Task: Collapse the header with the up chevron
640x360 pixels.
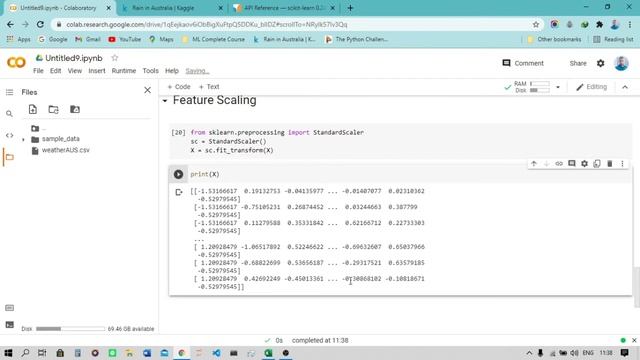Action: tap(625, 87)
